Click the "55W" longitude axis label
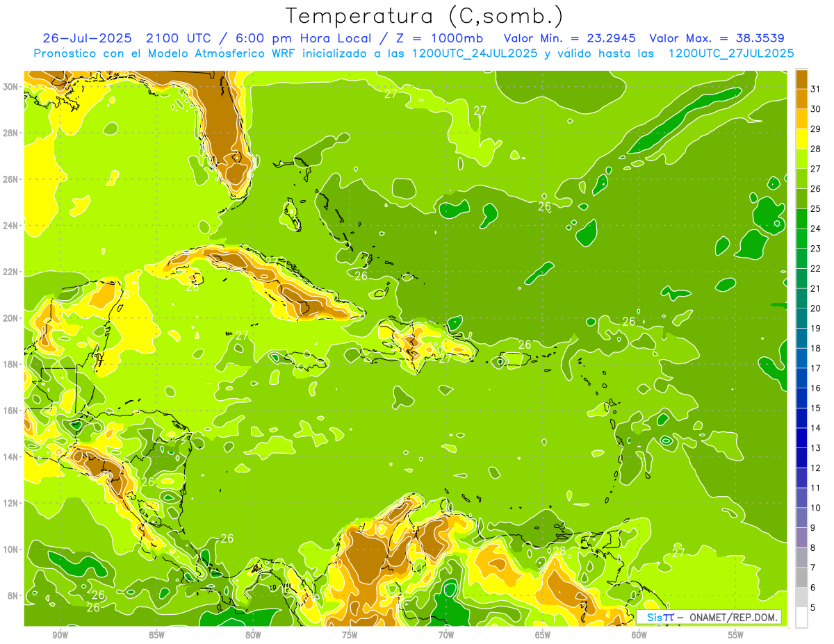The image size is (834, 644). [736, 634]
